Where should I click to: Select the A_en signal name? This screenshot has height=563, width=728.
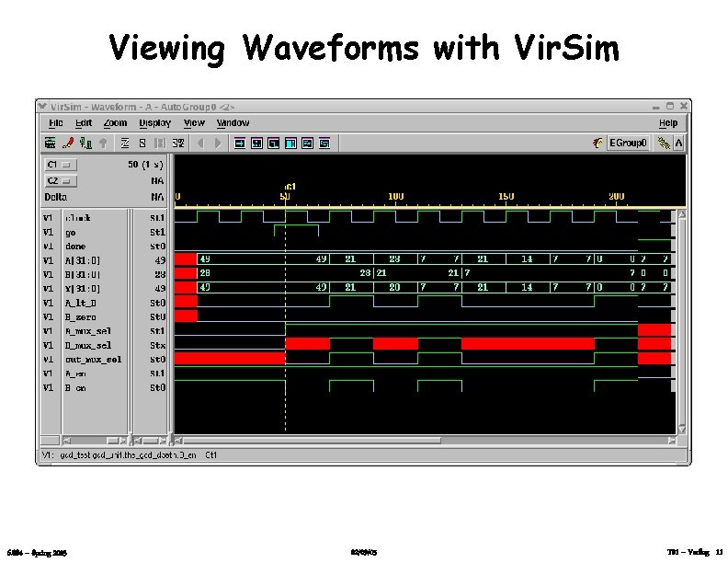click(75, 373)
